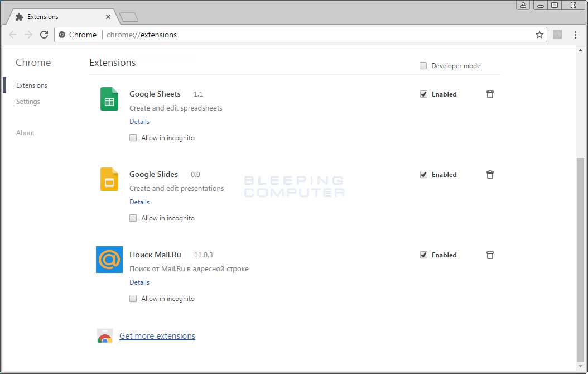Click the Поиск Mail.Ru extension icon
Image resolution: width=588 pixels, height=374 pixels.
[x=109, y=260]
